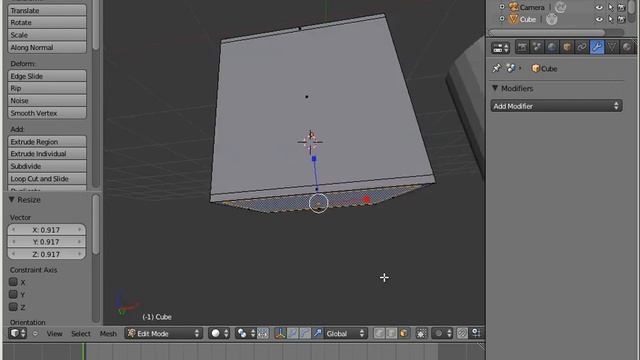The height and width of the screenshot is (360, 640).
Task: Enable Constraint Axis Z checkbox
Action: [x=13, y=307]
